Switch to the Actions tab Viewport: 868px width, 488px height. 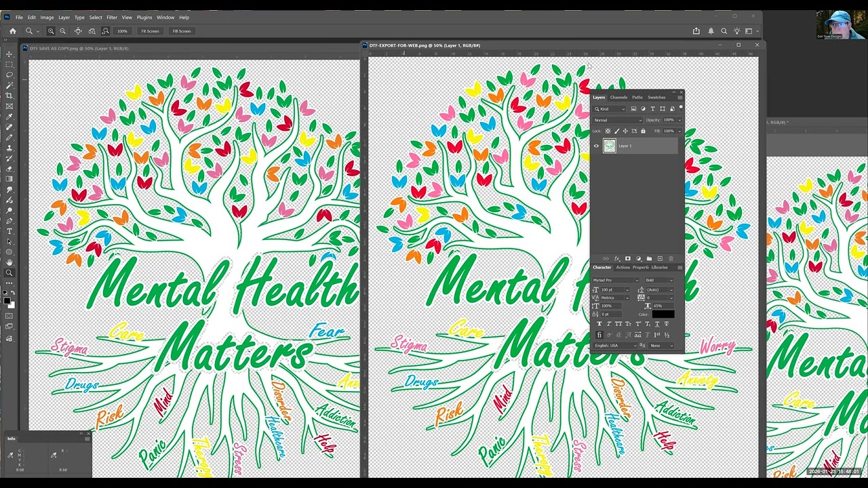623,268
